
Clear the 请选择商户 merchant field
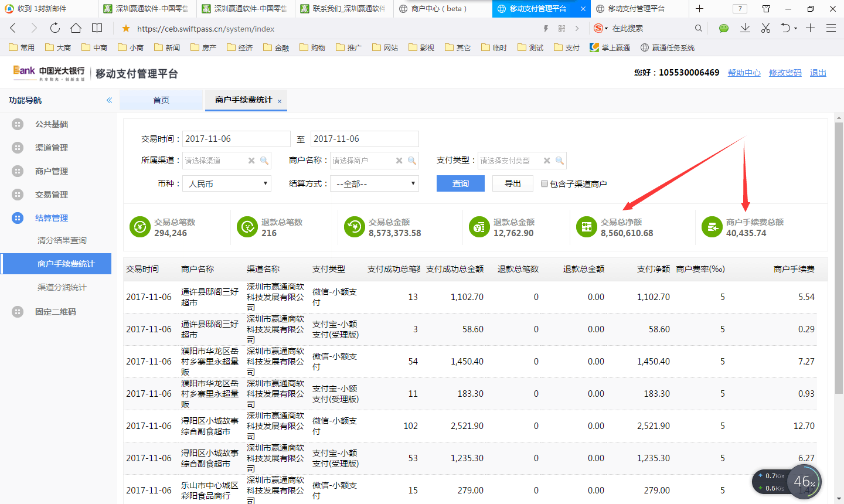(399, 161)
